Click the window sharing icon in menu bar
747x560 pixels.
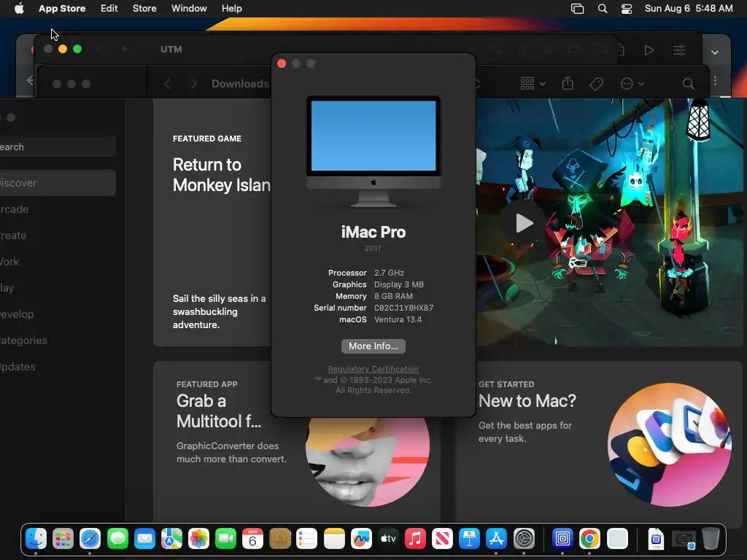click(578, 9)
